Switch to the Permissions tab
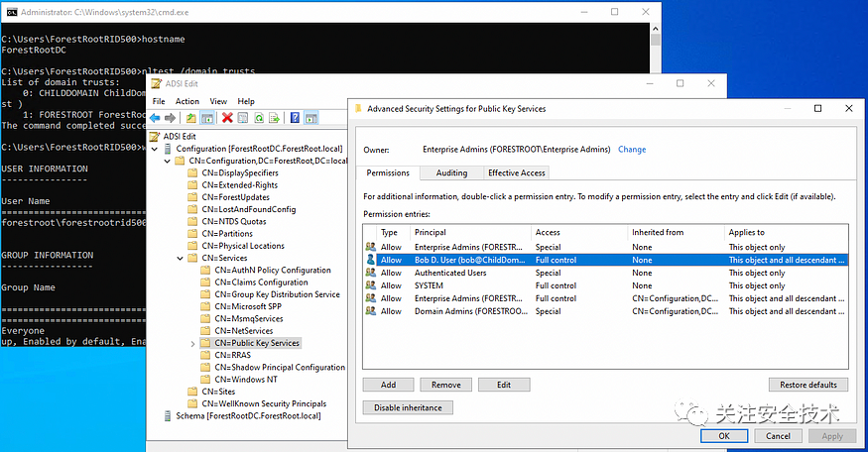868x452 pixels. (x=388, y=172)
